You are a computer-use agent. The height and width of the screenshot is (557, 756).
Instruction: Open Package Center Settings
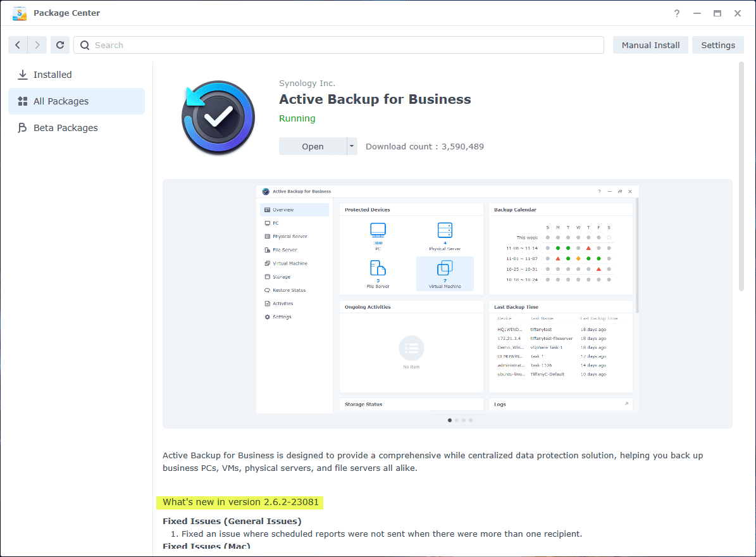(x=718, y=45)
